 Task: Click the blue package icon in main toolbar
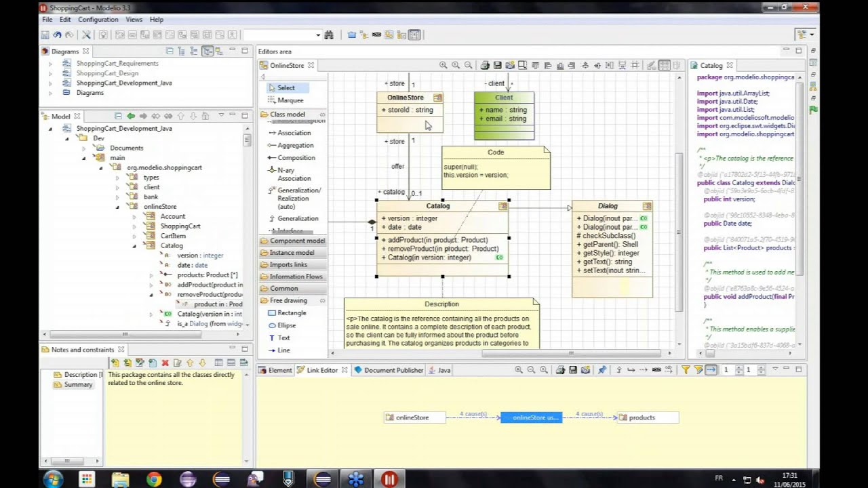coord(352,35)
